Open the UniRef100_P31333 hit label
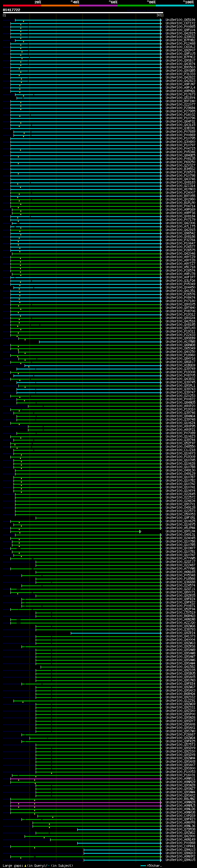197x868 pixels. (180, 74)
